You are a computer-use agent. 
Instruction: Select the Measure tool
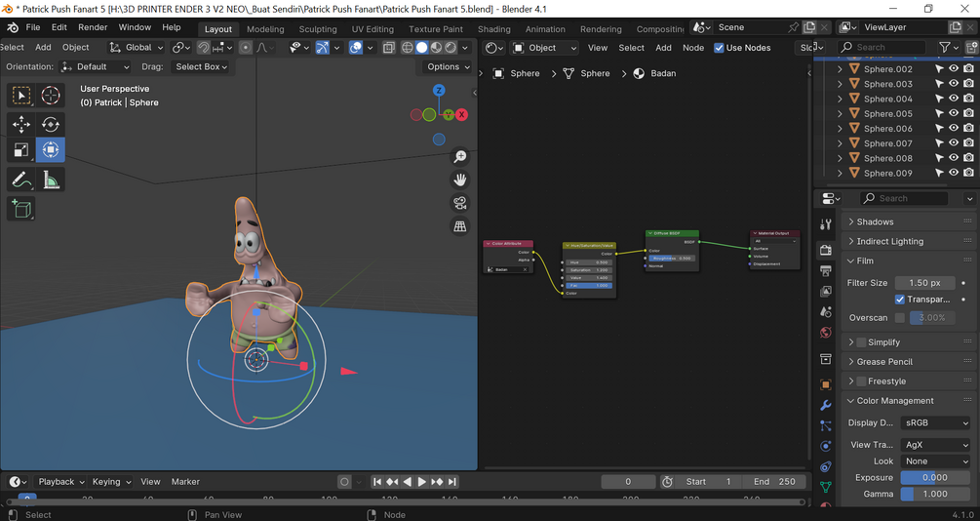point(50,180)
